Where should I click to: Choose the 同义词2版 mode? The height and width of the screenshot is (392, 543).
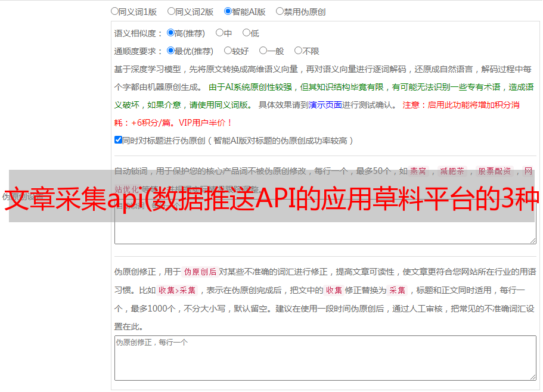tap(171, 11)
